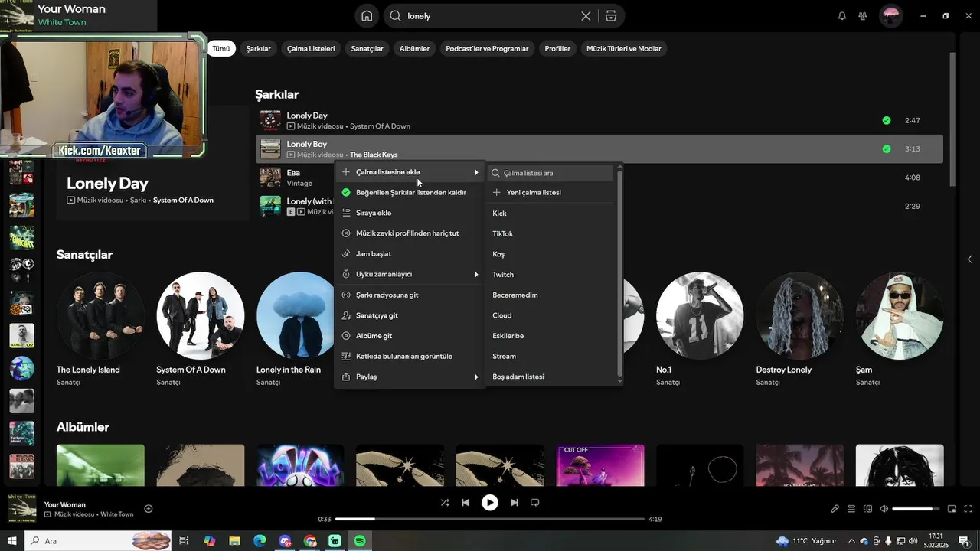Open friend activity icon
The width and height of the screenshot is (980, 551).
click(x=863, y=16)
